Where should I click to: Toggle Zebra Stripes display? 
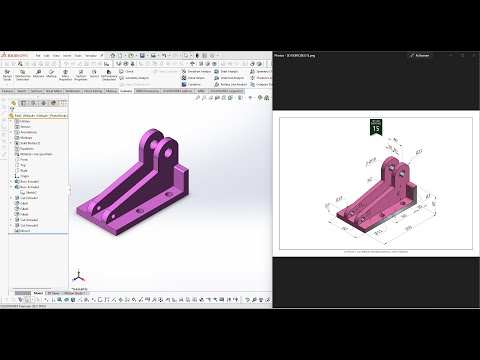pos(193,78)
